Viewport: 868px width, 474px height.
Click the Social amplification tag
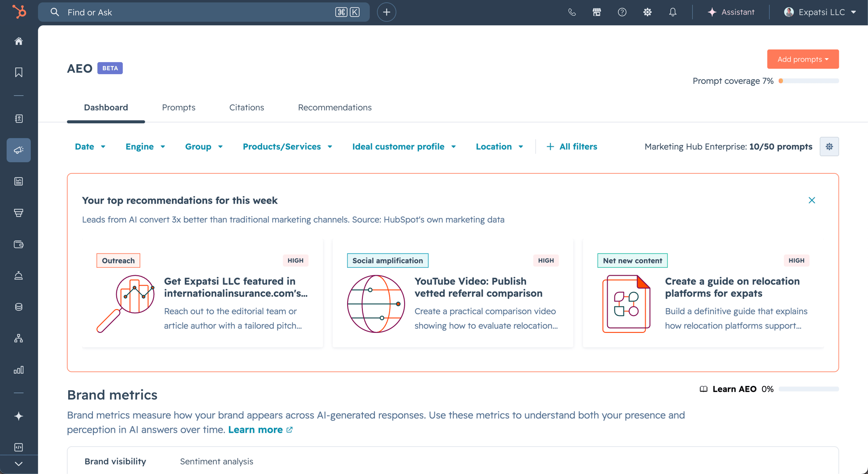(388, 260)
